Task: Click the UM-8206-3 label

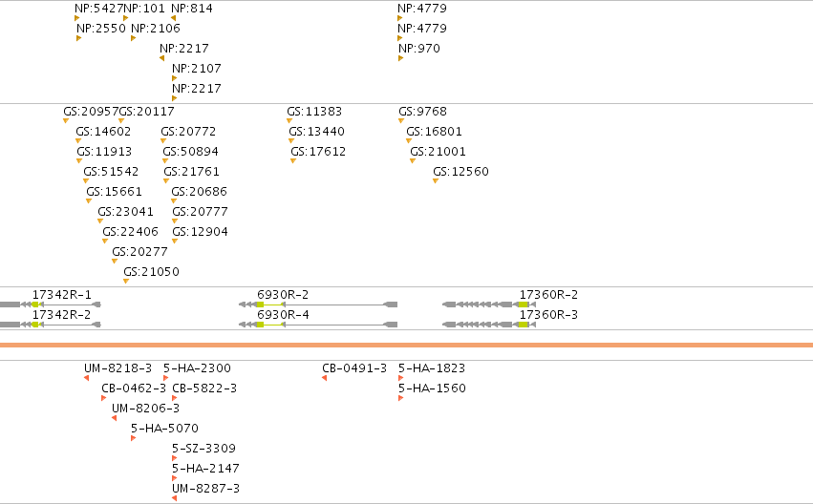Action: click(x=146, y=409)
